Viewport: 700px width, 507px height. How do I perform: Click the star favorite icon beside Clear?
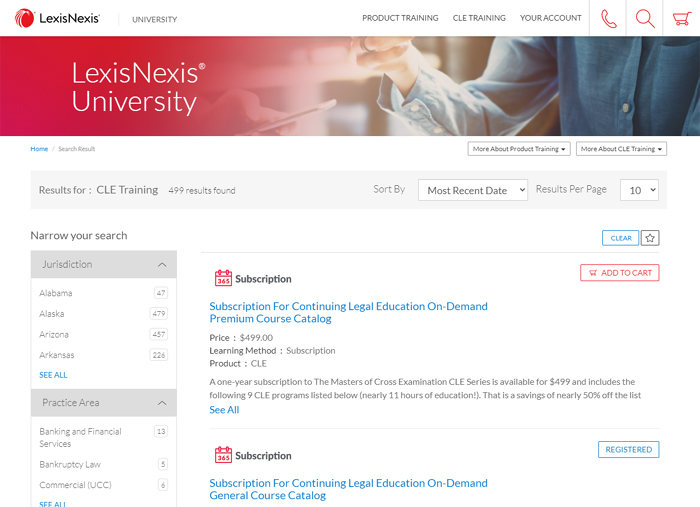(x=650, y=238)
